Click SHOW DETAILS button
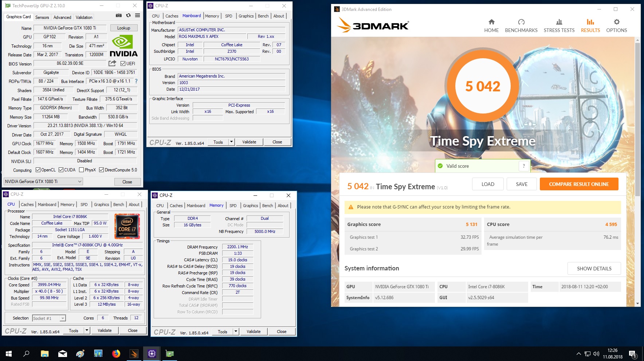Image resolution: width=644 pixels, height=361 pixels. click(594, 269)
